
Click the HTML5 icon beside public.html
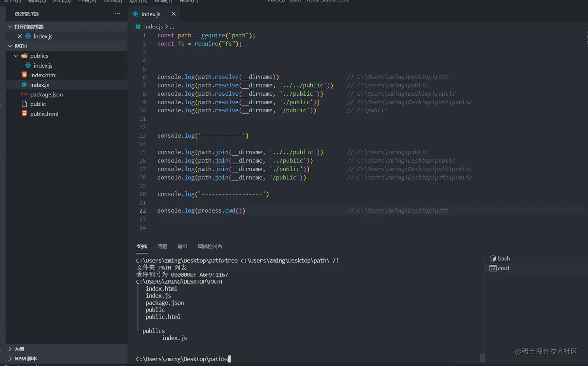pos(24,114)
